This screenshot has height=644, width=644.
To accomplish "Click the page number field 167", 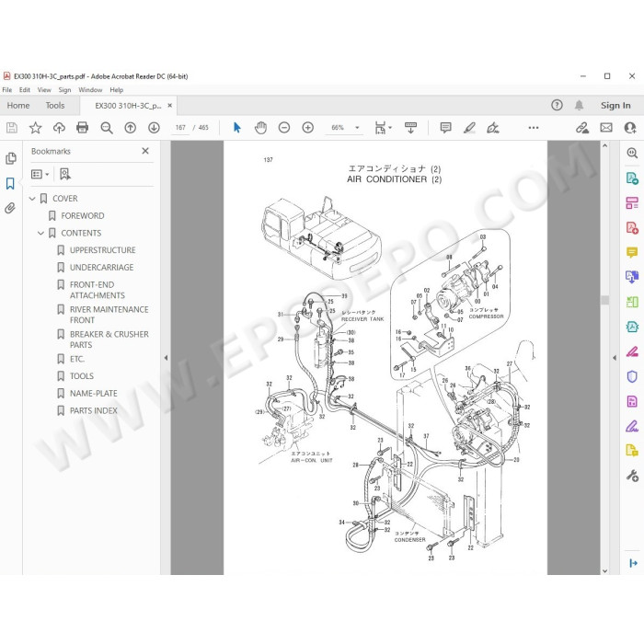I will (x=180, y=128).
